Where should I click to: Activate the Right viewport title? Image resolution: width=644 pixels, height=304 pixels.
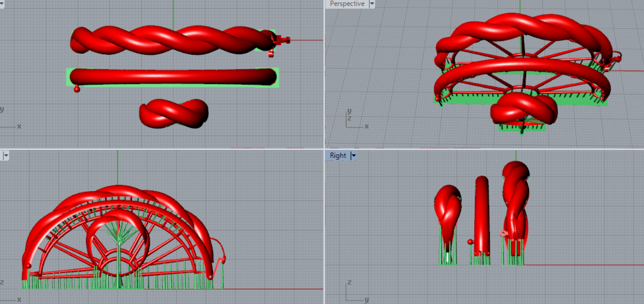pos(338,156)
